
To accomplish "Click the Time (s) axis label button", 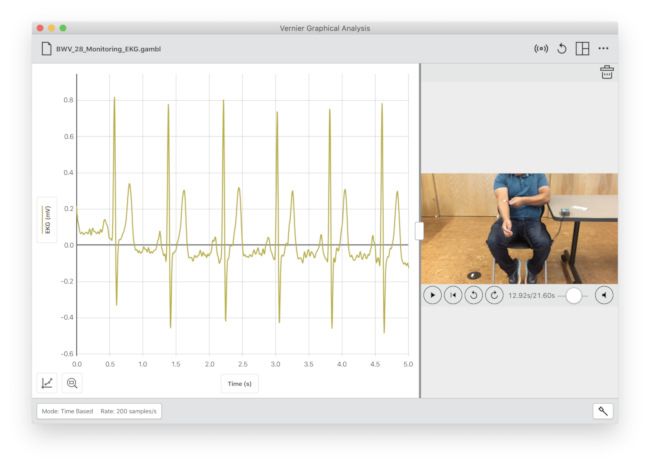I will click(x=240, y=383).
